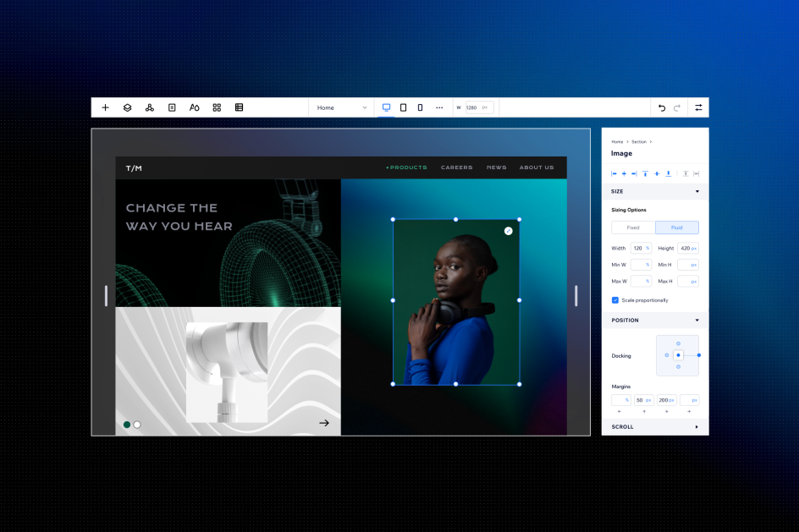The width and height of the screenshot is (799, 532).
Task: Click PRODUCTS in site navigation
Action: [x=407, y=167]
